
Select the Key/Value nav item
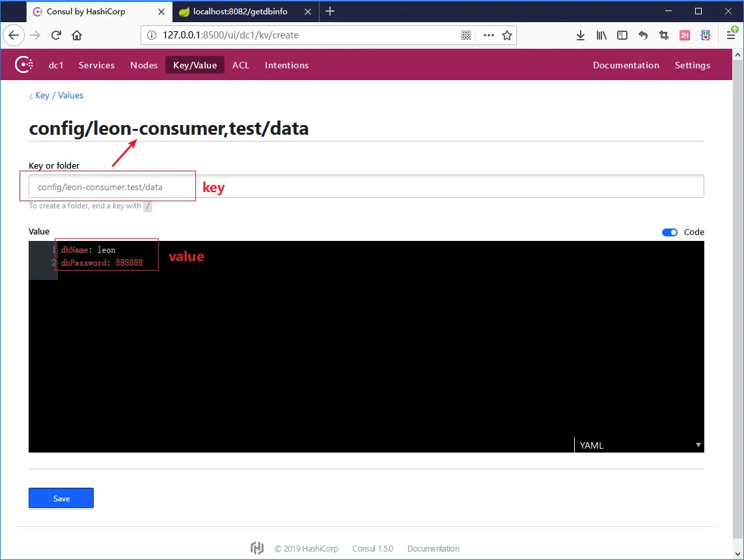click(195, 65)
